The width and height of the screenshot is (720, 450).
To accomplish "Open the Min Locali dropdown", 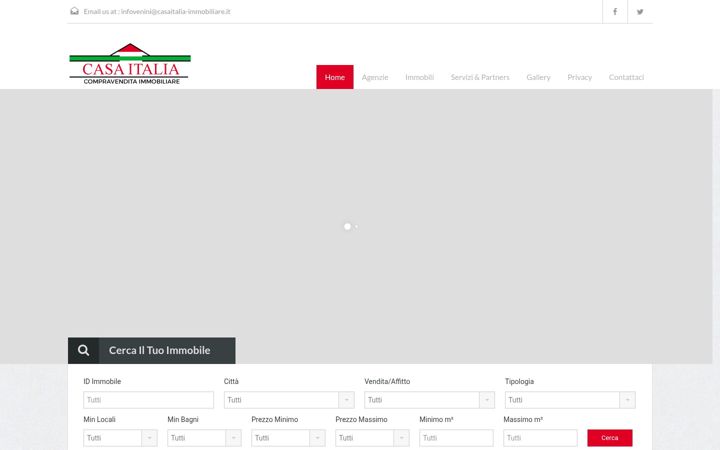I will click(120, 438).
